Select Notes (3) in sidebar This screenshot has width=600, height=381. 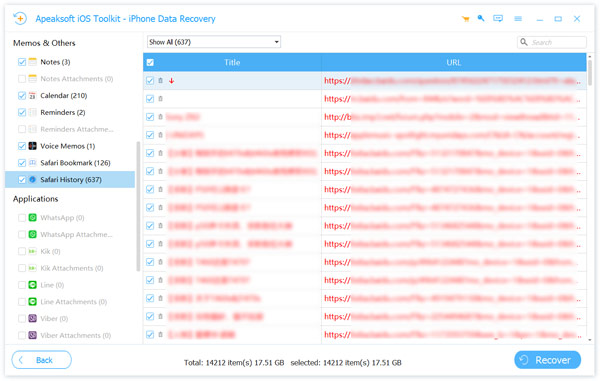pyautogui.click(x=55, y=62)
